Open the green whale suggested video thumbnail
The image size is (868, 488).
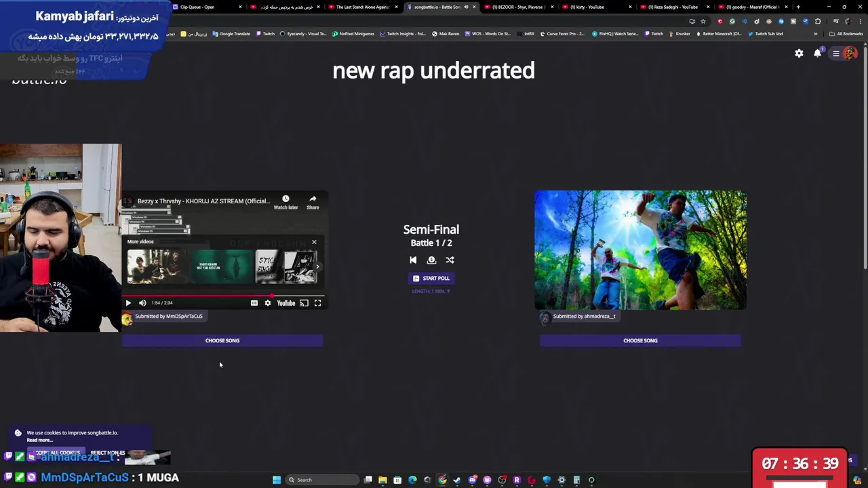pyautogui.click(x=222, y=266)
